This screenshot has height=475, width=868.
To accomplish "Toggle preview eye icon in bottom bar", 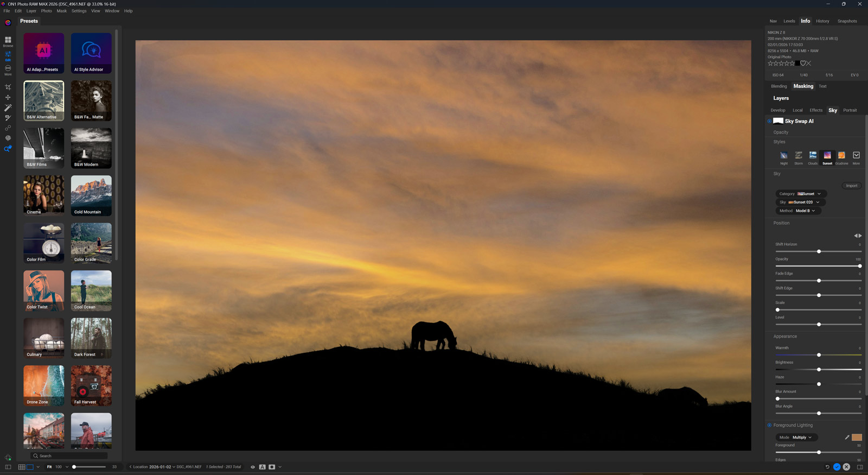I will (253, 467).
